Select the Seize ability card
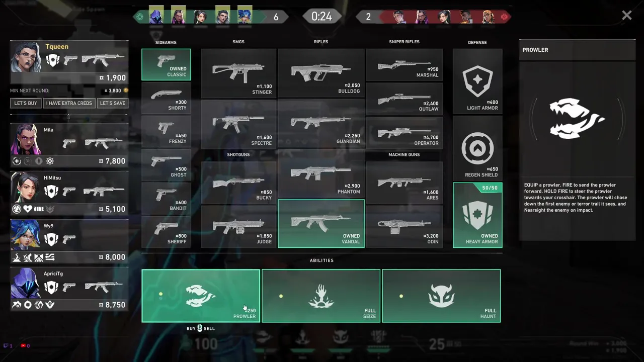 321,296
